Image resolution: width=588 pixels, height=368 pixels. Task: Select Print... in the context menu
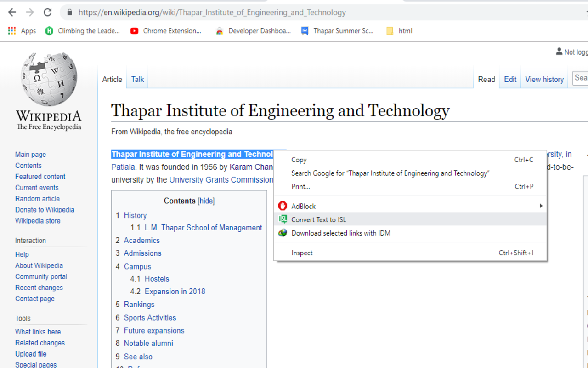300,186
